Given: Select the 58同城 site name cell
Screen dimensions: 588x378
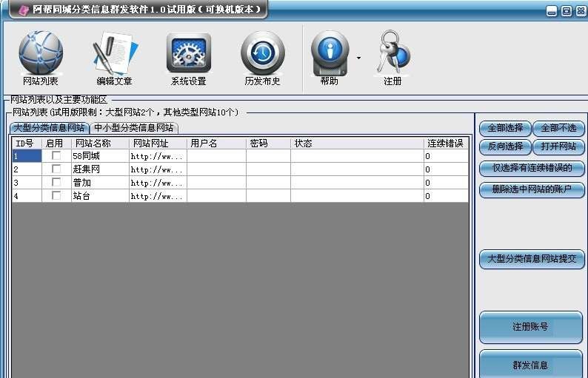Looking at the screenshot, I should coord(100,156).
